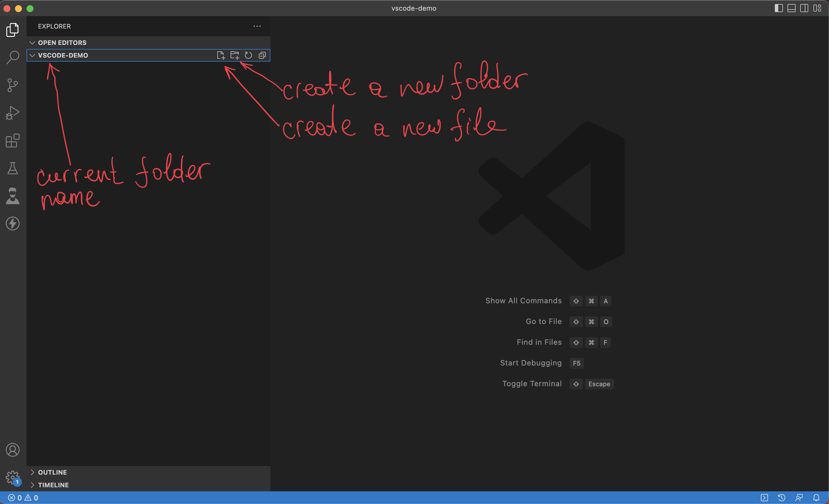The width and height of the screenshot is (829, 504).
Task: Expand the TIMELINE section
Action: coord(32,485)
